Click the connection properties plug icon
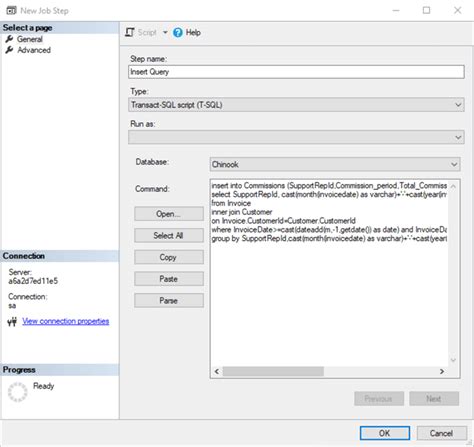The width and height of the screenshot is (474, 447). click(x=12, y=321)
